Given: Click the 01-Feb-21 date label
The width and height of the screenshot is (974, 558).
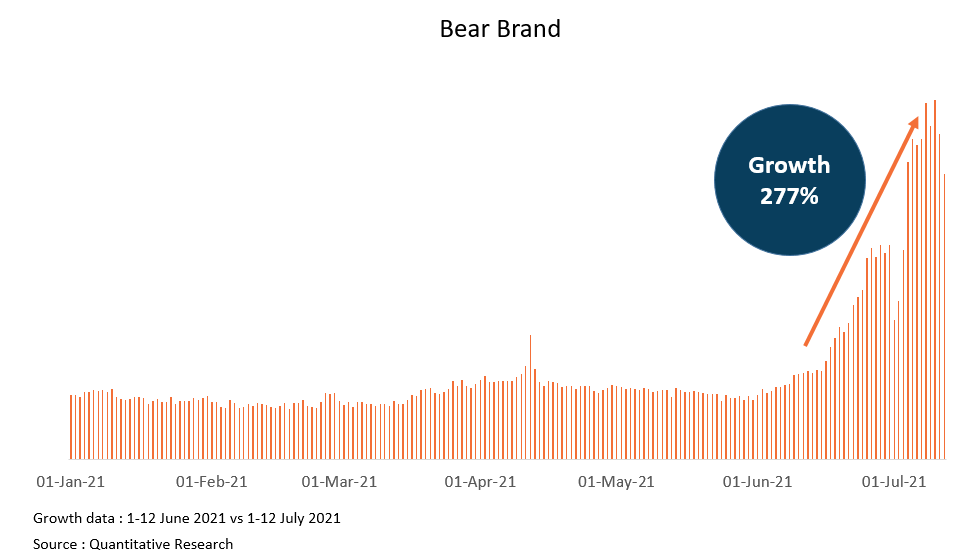Looking at the screenshot, I should tap(211, 482).
